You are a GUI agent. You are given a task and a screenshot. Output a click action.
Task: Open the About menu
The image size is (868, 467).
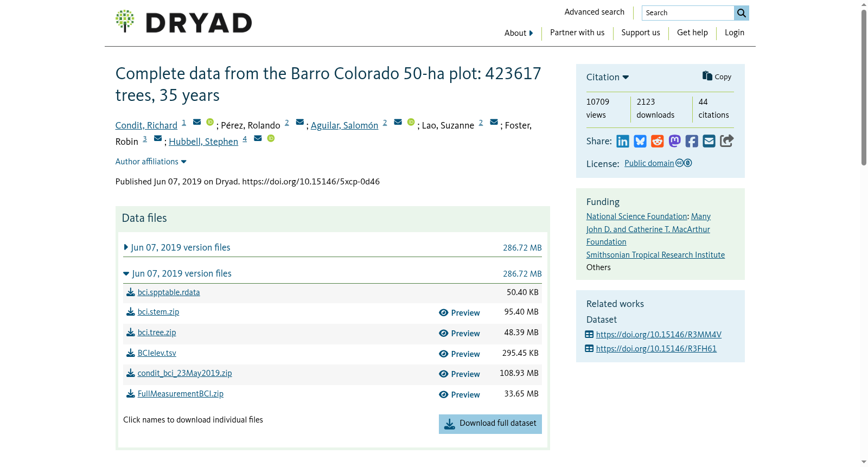click(519, 33)
